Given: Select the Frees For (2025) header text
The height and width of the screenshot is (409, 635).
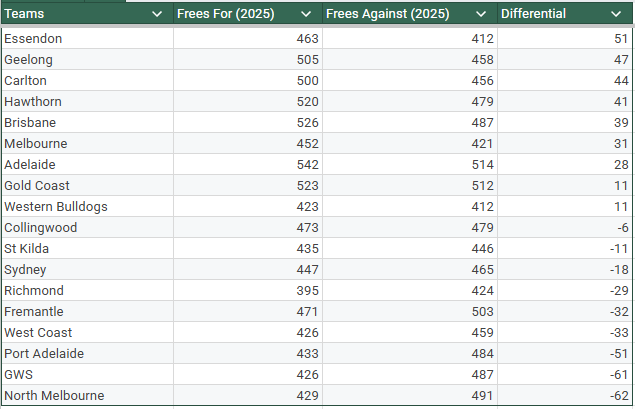Looking at the screenshot, I should coord(226,14).
